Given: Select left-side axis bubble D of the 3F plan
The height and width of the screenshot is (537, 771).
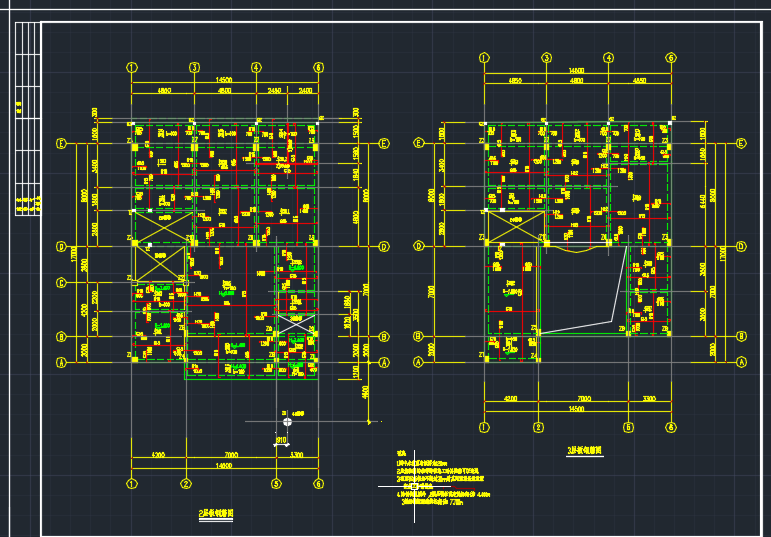Looking at the screenshot, I should click(x=418, y=246).
